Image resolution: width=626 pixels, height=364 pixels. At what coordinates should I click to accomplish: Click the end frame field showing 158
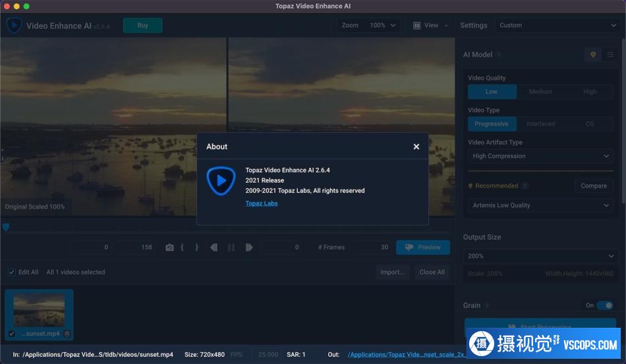(134, 247)
